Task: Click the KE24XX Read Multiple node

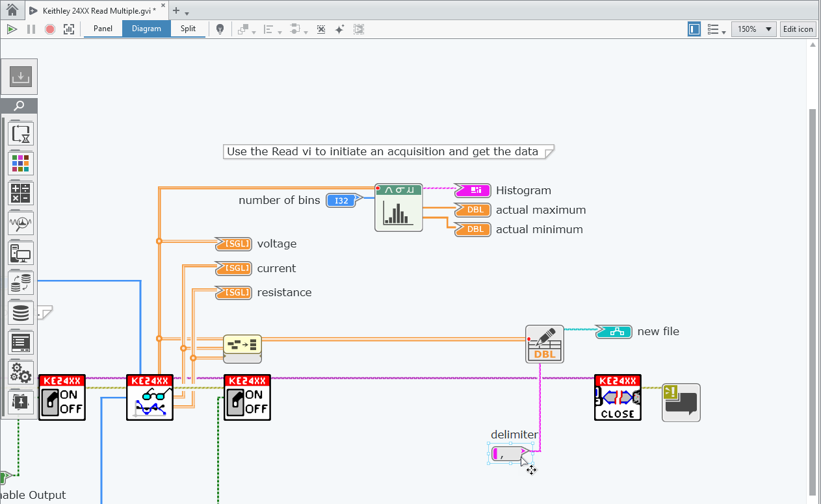Action: pyautogui.click(x=150, y=397)
